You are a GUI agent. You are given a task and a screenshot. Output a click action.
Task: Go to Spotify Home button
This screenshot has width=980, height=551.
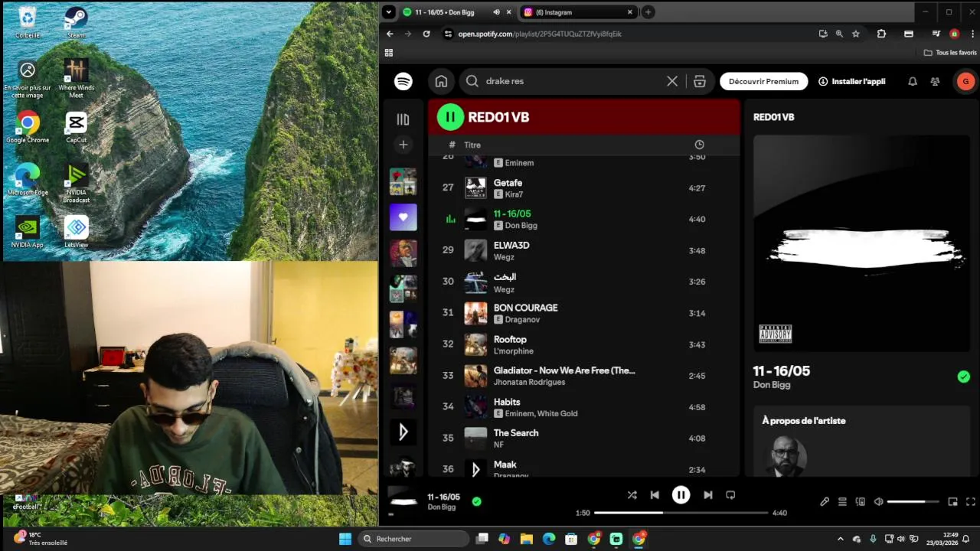tap(441, 81)
